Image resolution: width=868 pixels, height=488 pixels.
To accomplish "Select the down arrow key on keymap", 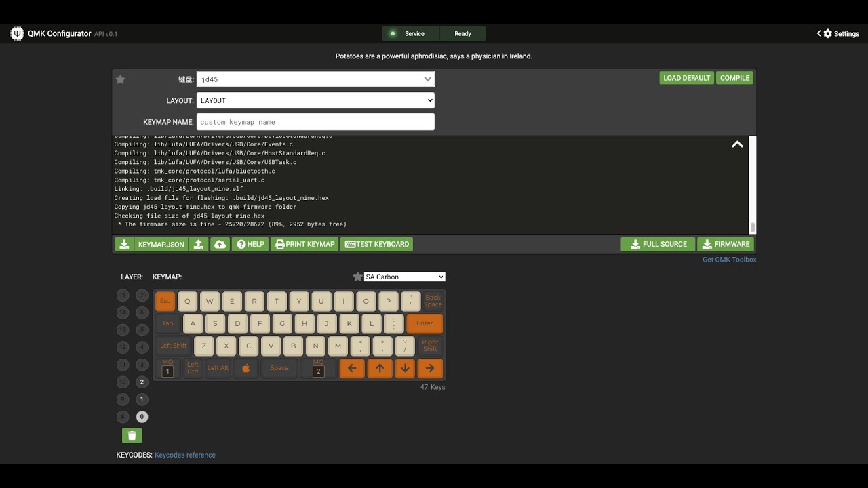I will [x=406, y=368].
